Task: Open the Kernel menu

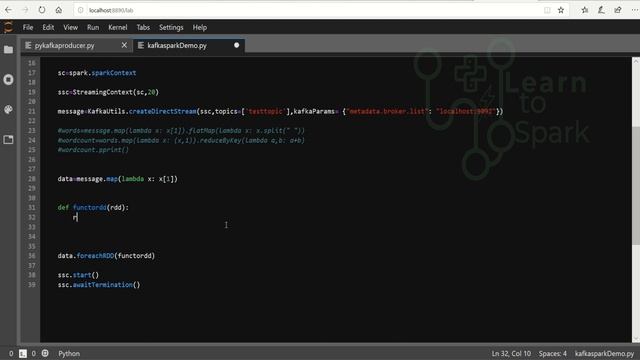Action: click(118, 27)
